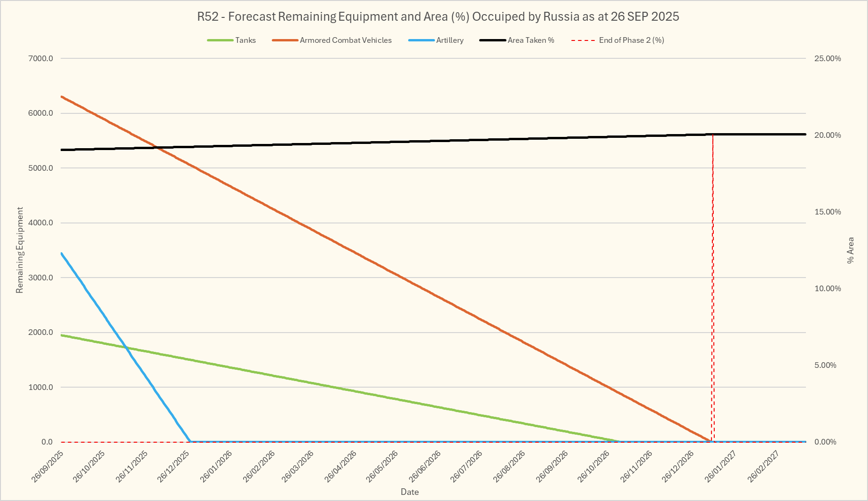Image resolution: width=868 pixels, height=501 pixels.
Task: Click the 10.00% right axis label
Action: 828,288
